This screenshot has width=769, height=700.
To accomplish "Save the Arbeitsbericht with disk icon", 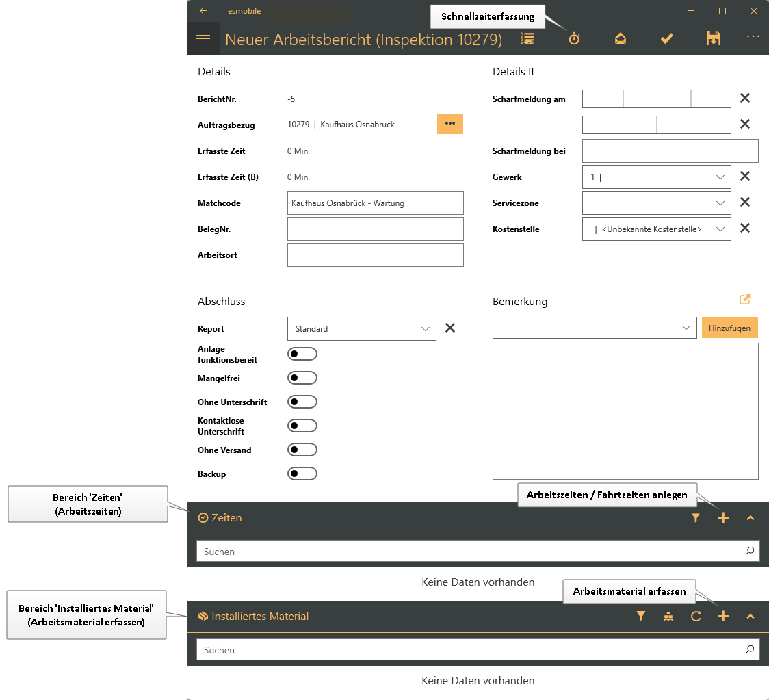I will 713,39.
